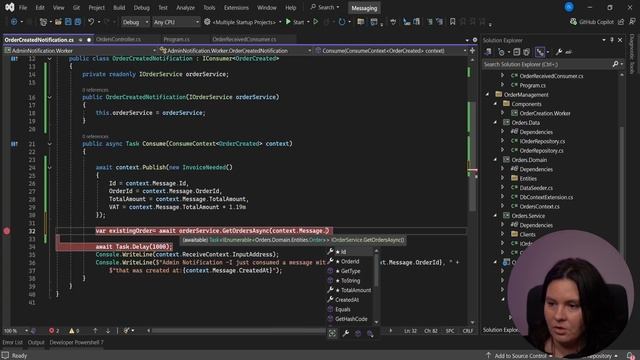
Task: Open the Developer PowerShell tab
Action: tap(76, 342)
